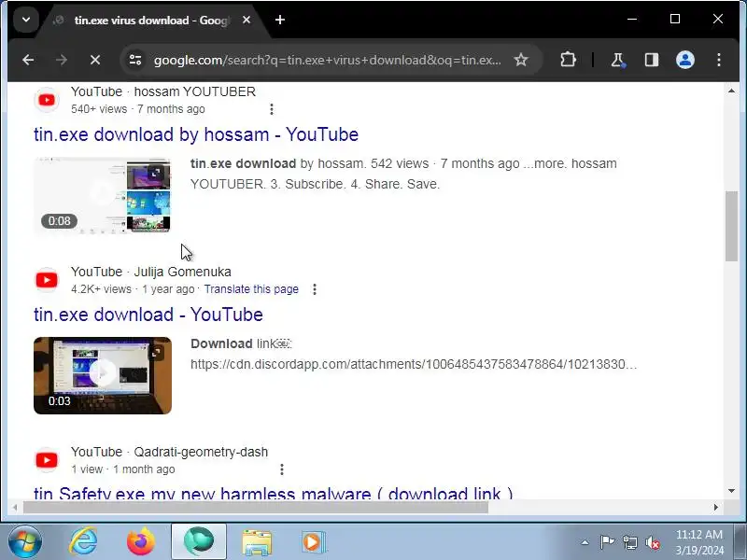This screenshot has height=560, width=747.
Task: Click the vertical scrollbar thumb
Action: [732, 226]
